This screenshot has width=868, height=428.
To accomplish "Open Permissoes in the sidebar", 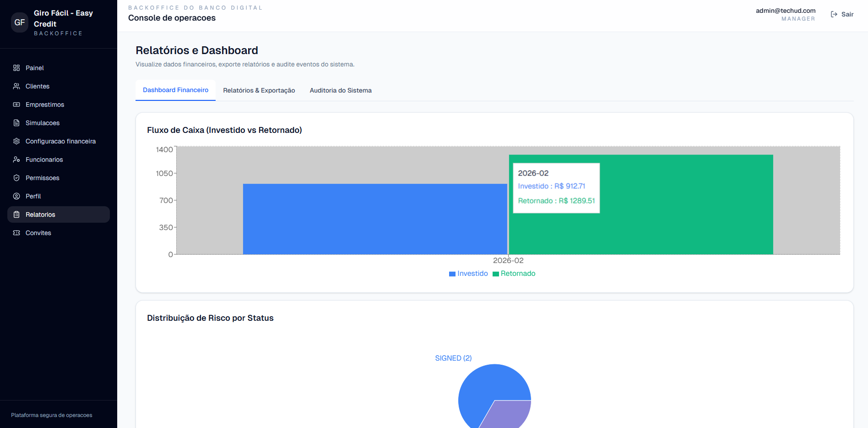I will [x=59, y=178].
